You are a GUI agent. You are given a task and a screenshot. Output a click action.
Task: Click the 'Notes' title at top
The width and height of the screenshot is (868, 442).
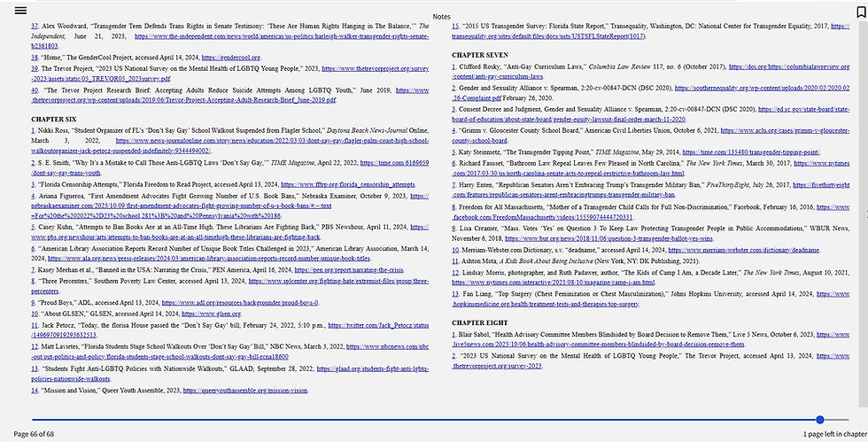(x=441, y=17)
